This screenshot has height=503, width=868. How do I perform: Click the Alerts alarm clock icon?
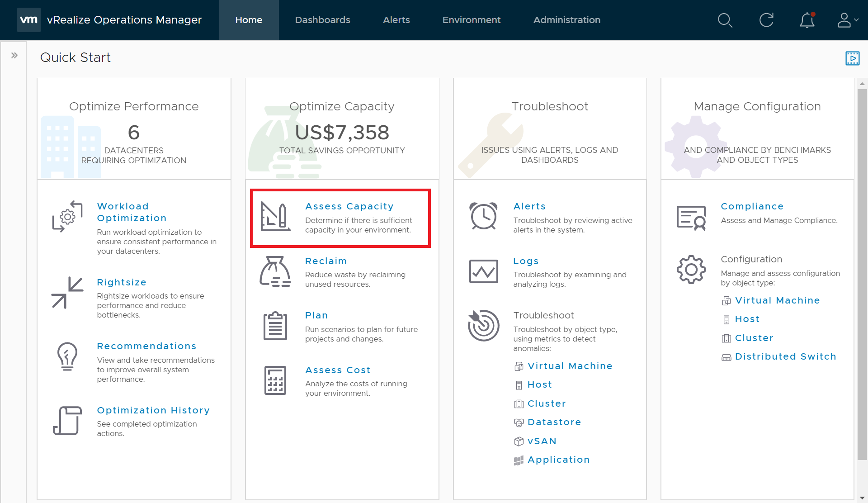483,216
